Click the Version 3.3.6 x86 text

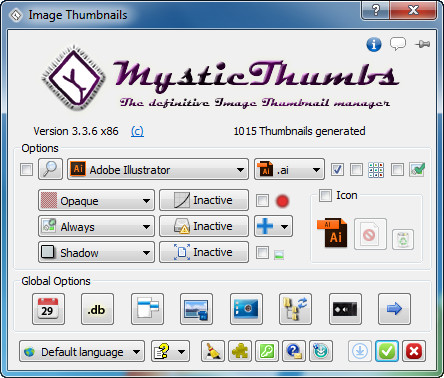[76, 131]
